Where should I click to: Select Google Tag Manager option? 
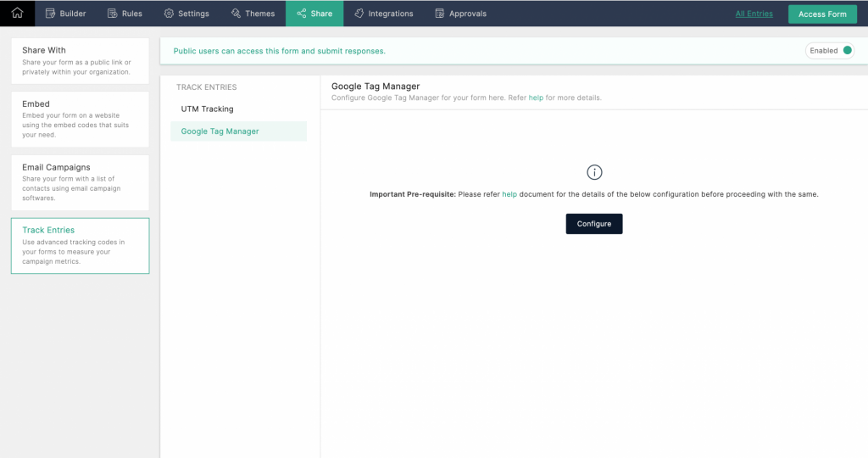coord(238,131)
